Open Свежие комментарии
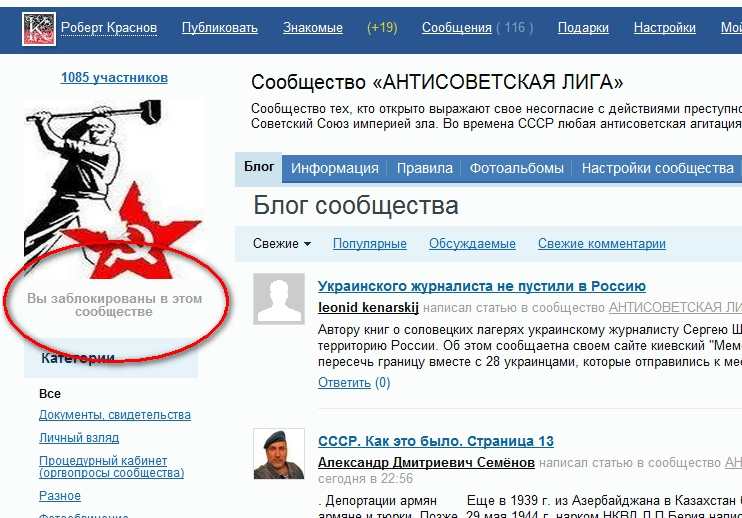This screenshot has height=518, width=742. coord(601,244)
